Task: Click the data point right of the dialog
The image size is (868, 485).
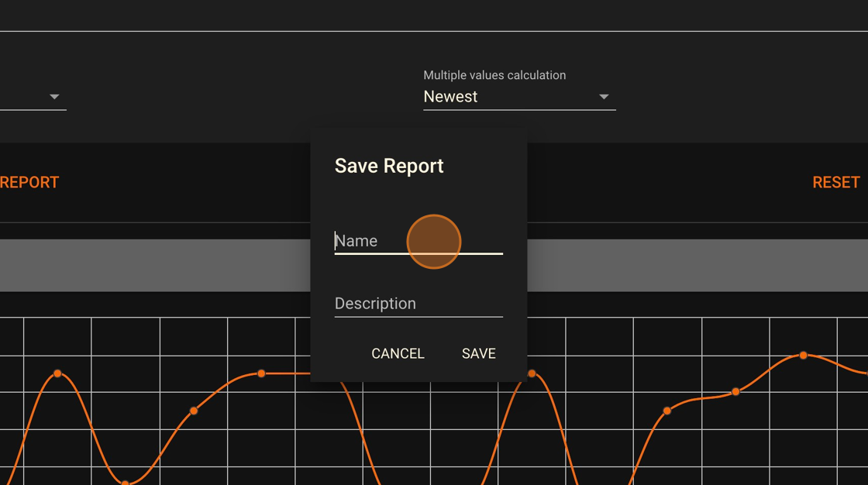Action: [531, 372]
